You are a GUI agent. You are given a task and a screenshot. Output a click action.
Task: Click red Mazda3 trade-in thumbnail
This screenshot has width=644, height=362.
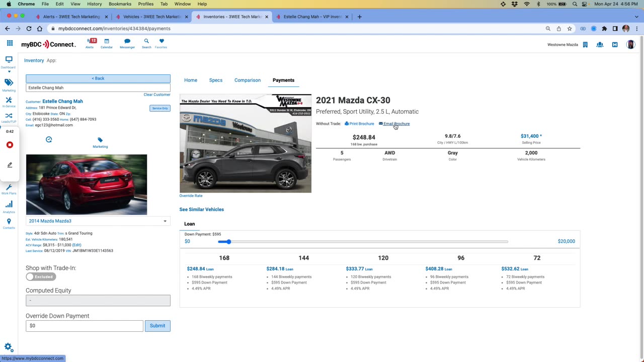[87, 185]
